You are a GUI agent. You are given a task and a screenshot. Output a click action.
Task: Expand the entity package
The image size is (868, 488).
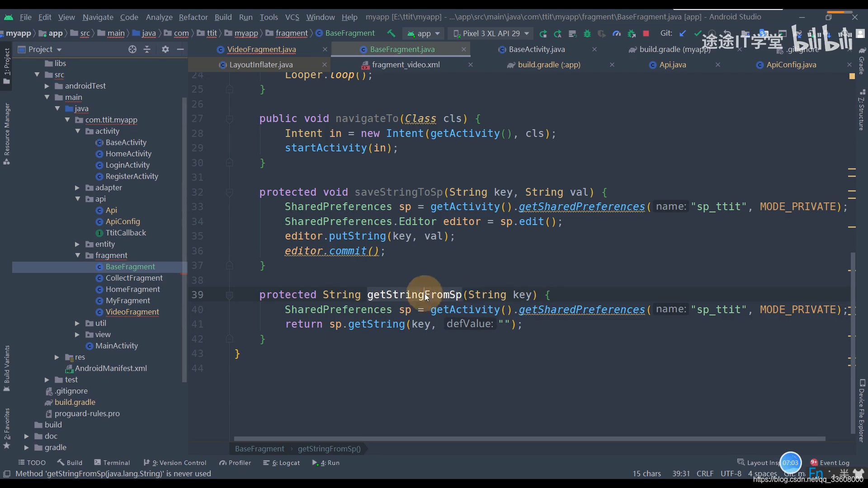click(77, 244)
